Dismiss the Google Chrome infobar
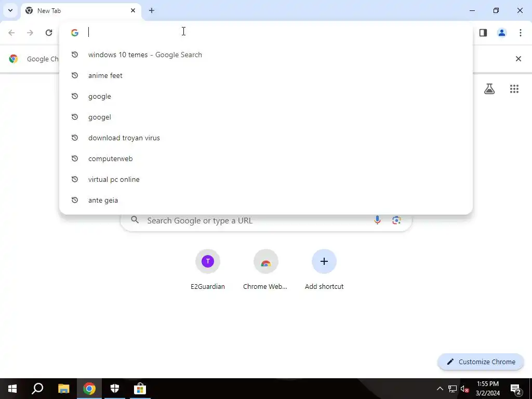This screenshot has width=532, height=399. coord(518,59)
